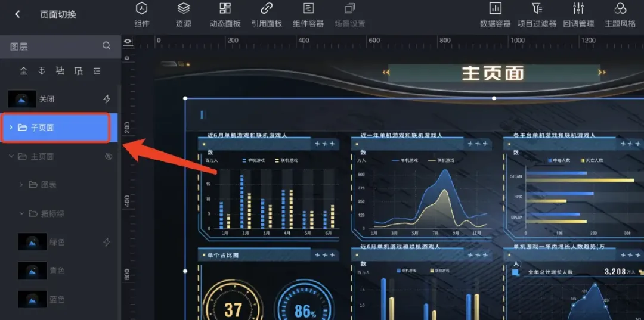Toggle ruler guide visibility eye icon
Viewport: 644px width, 320px height.
point(129,42)
